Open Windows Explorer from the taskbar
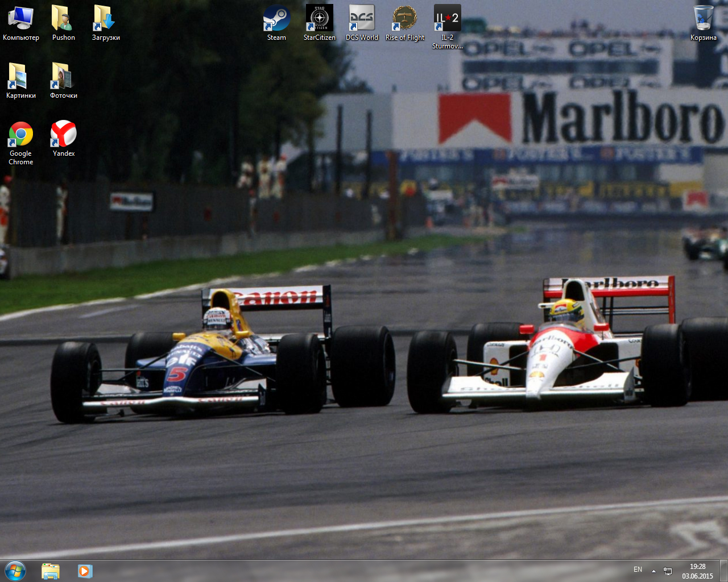This screenshot has width=728, height=582. click(51, 571)
